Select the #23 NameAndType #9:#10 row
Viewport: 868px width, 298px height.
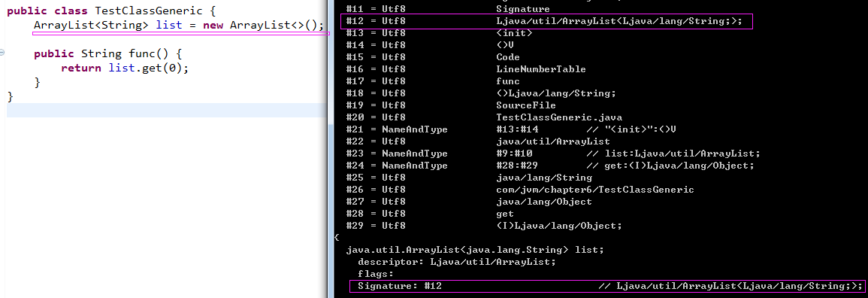point(554,154)
